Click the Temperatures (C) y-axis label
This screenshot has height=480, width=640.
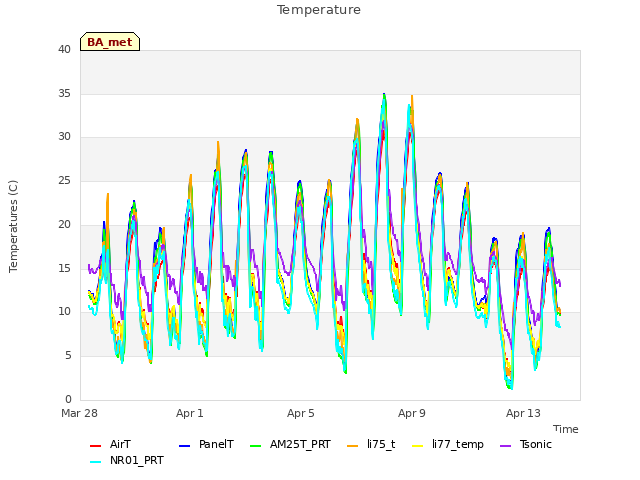tap(13, 227)
